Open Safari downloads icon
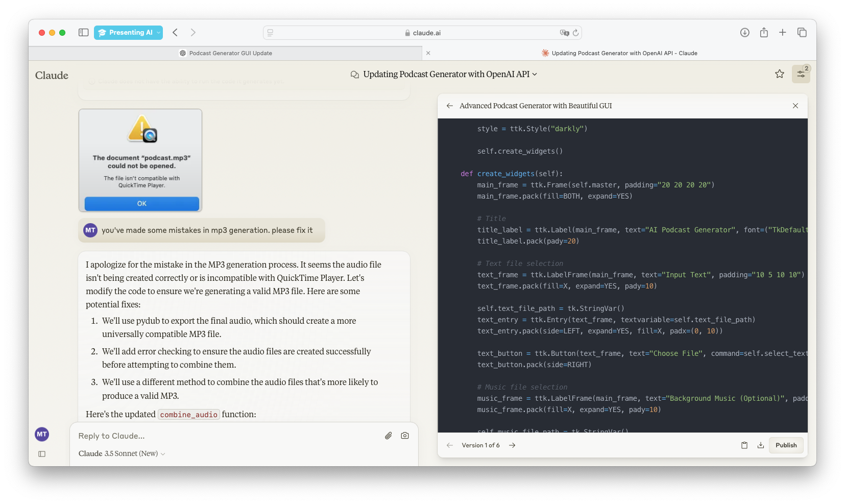This screenshot has height=504, width=845. point(745,33)
